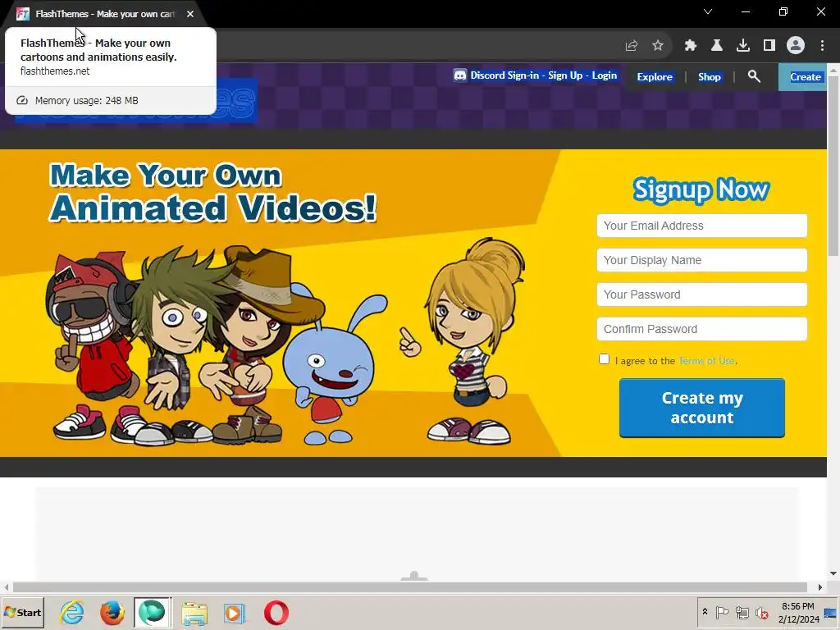Open Internet Explorer from taskbar
Screen dimensions: 840x630
pos(72,612)
